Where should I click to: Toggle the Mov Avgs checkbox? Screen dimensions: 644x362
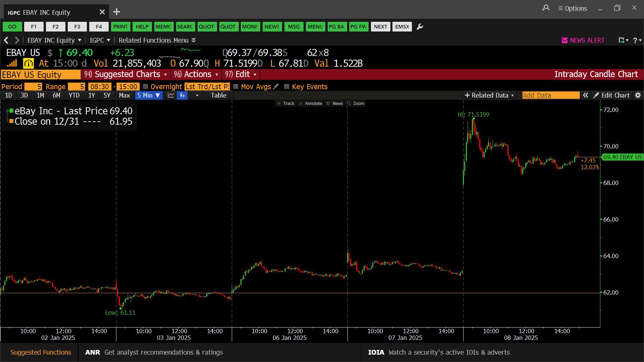(236, 87)
